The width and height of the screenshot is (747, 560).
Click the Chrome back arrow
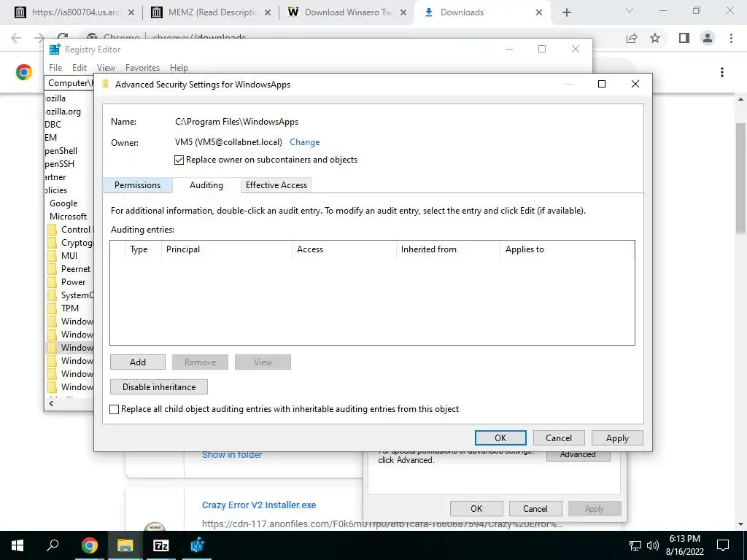coord(16,38)
